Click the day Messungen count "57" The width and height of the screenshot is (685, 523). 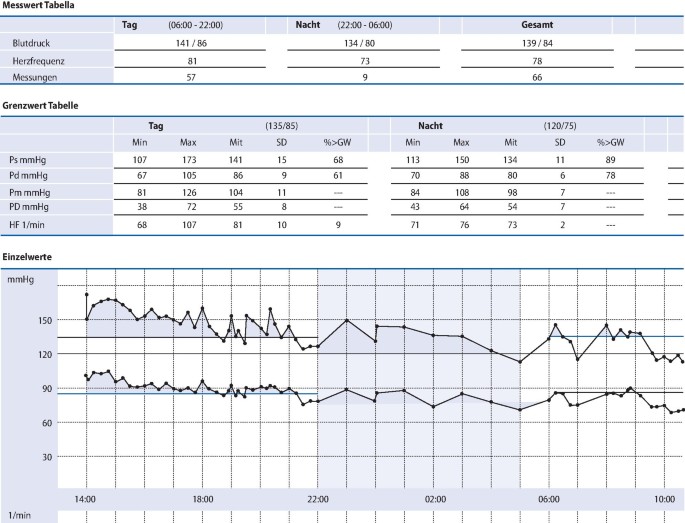tap(191, 77)
